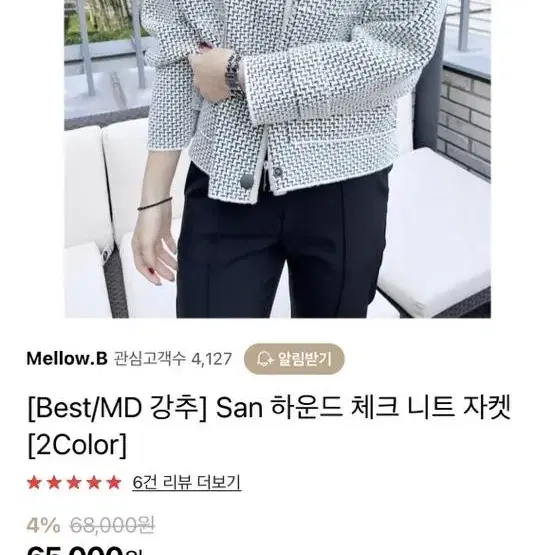Tap the 관심고객수 4,127 follower count
The width and height of the screenshot is (555, 555).
pos(173,359)
